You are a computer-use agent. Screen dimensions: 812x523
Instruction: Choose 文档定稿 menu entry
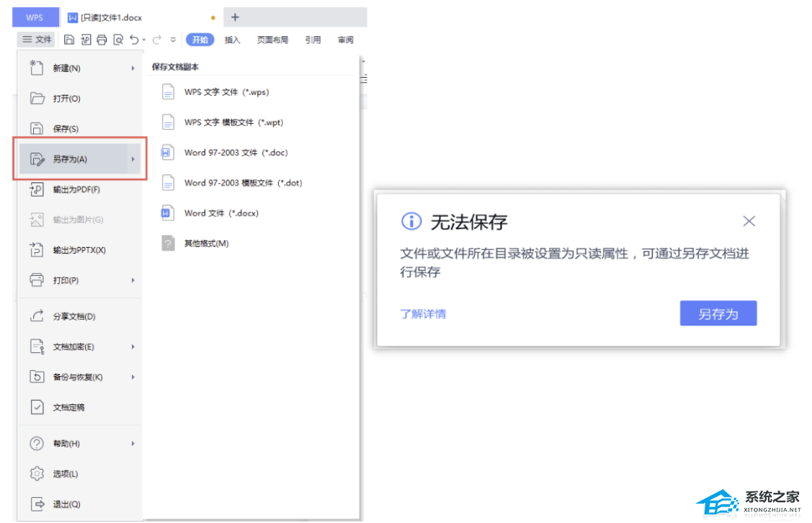coord(80,407)
